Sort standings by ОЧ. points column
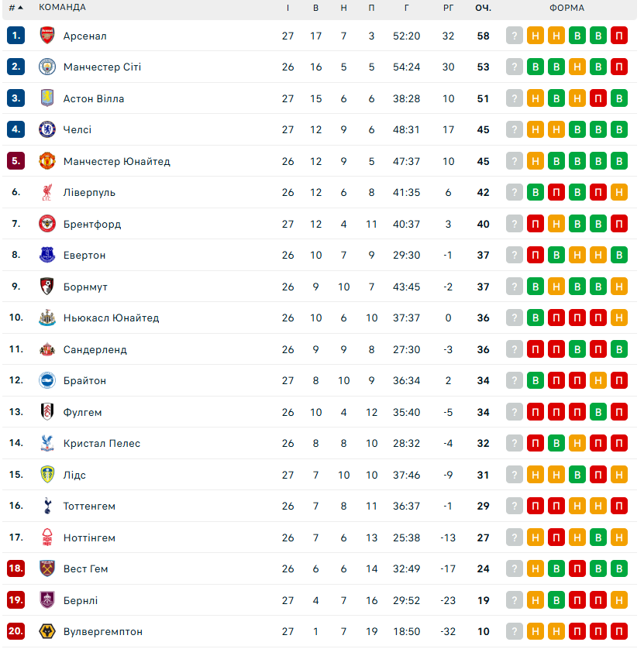The height and width of the screenshot is (649, 644). coord(484,8)
